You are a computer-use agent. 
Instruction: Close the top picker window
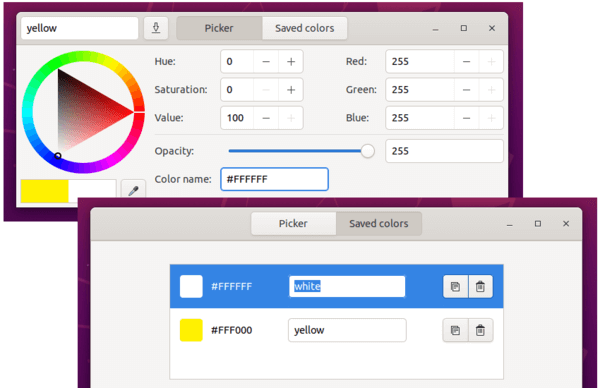pos(492,28)
